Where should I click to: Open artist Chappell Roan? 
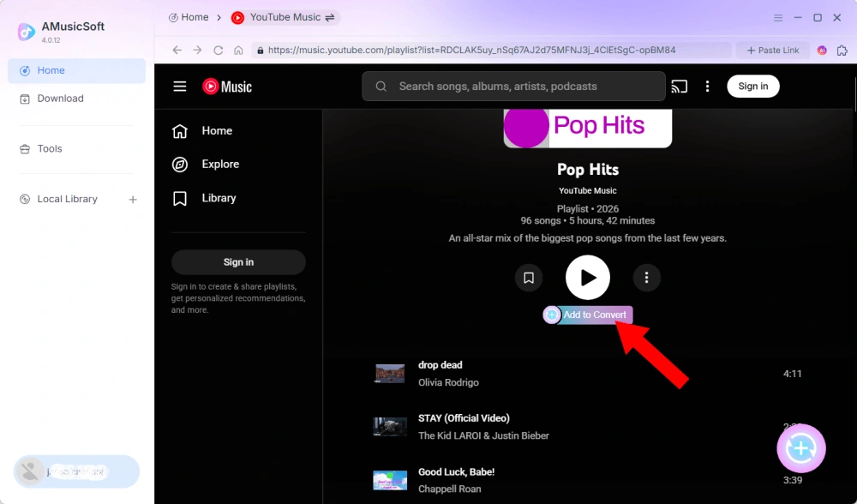(x=450, y=489)
